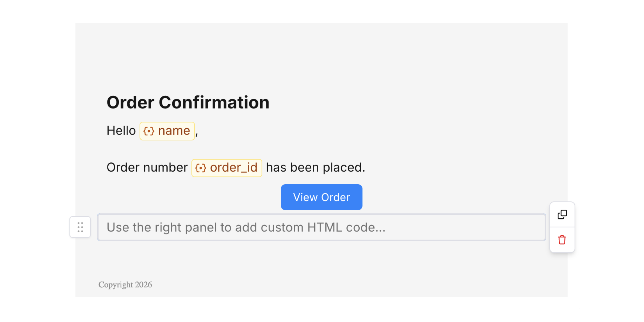The height and width of the screenshot is (322, 644).
Task: Click the "Order number" text
Action: (147, 167)
